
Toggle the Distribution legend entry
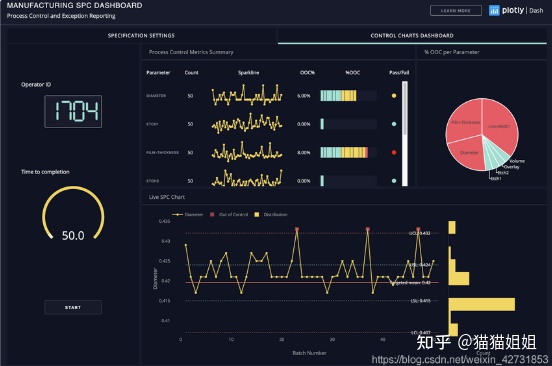271,214
